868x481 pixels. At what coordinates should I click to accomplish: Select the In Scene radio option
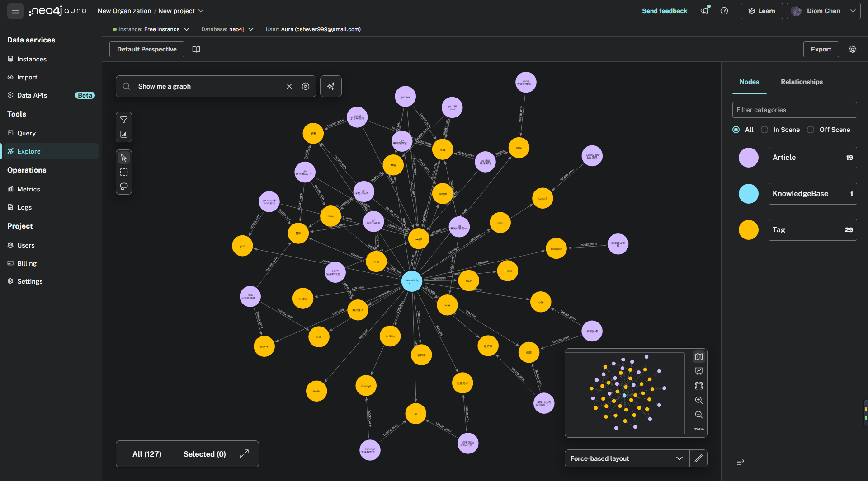coord(764,130)
